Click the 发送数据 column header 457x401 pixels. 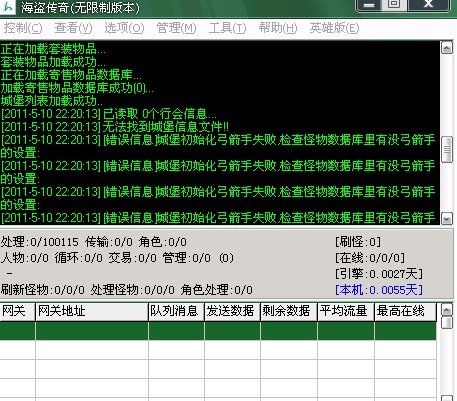(x=232, y=312)
